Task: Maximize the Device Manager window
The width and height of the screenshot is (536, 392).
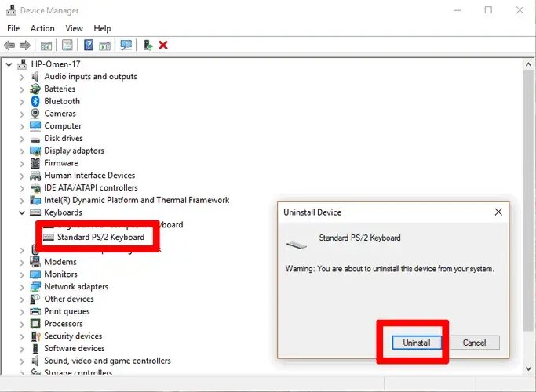Action: click(x=488, y=10)
